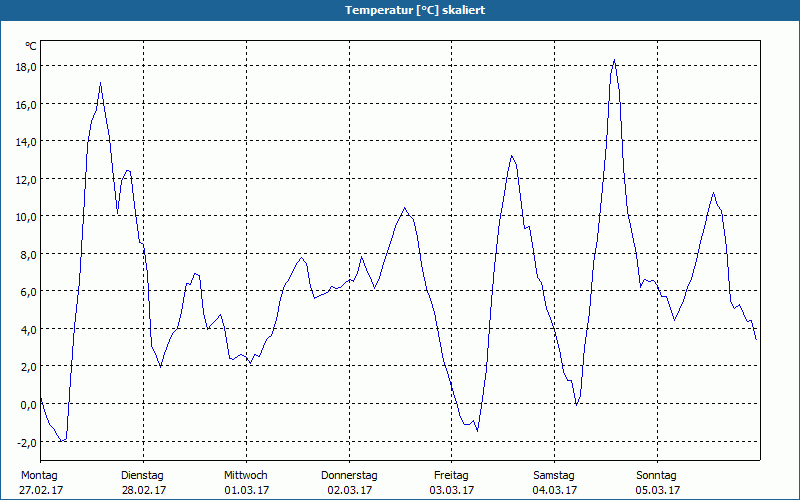
Task: Click the date 04.03.17
Action: point(555,490)
